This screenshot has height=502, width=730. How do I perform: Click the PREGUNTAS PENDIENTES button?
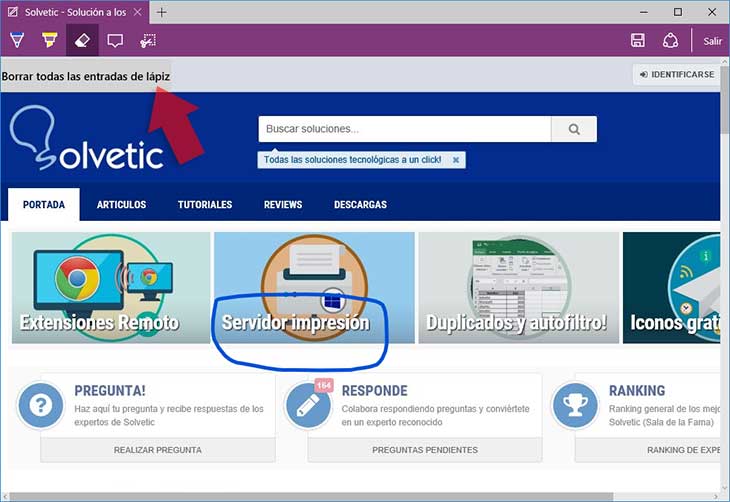click(425, 450)
